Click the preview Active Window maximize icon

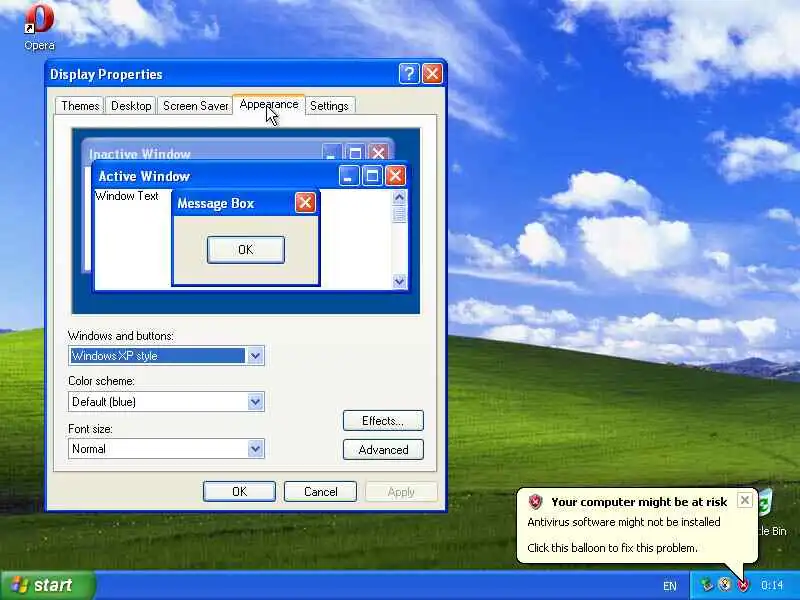(372, 176)
